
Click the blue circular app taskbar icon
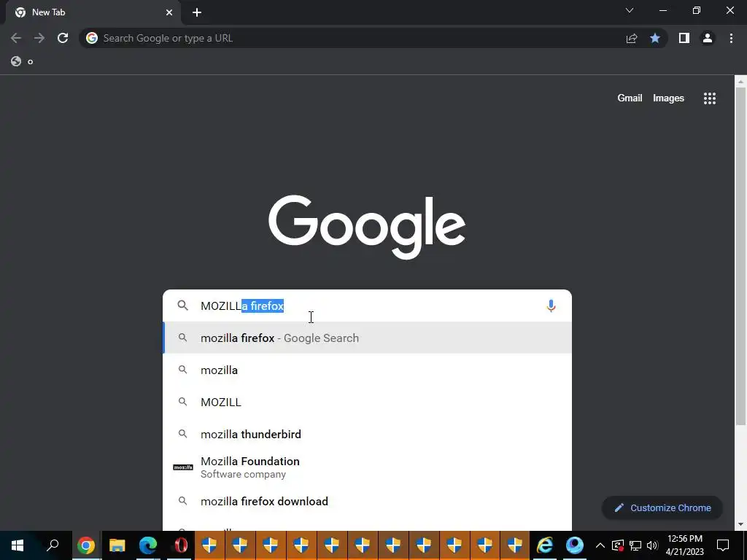tap(575, 545)
